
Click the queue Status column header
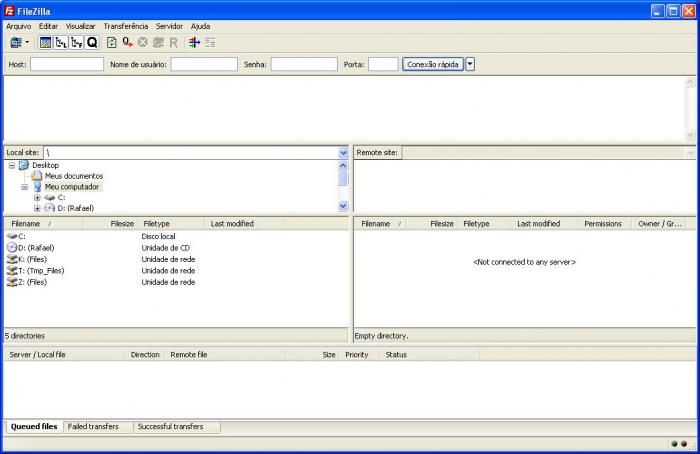pos(429,355)
